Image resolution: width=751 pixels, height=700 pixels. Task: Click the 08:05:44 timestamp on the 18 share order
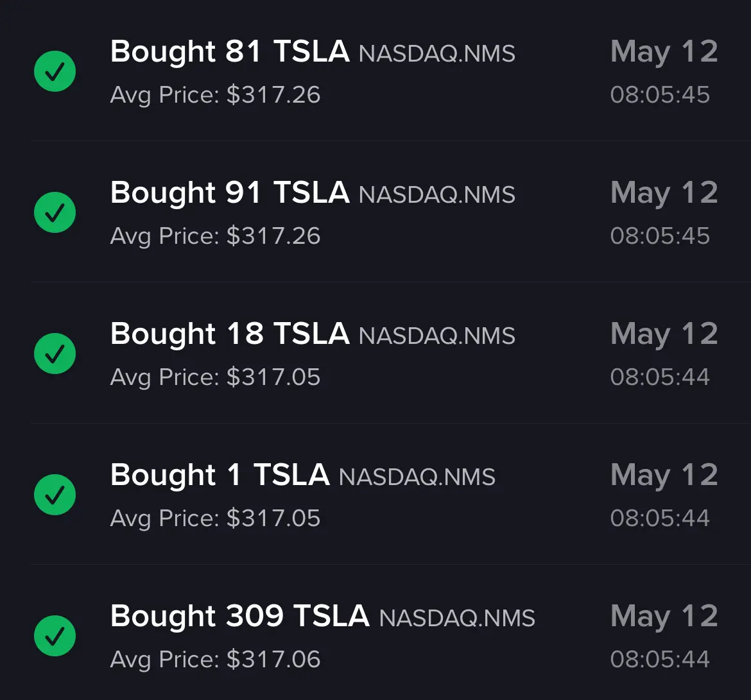[660, 377]
